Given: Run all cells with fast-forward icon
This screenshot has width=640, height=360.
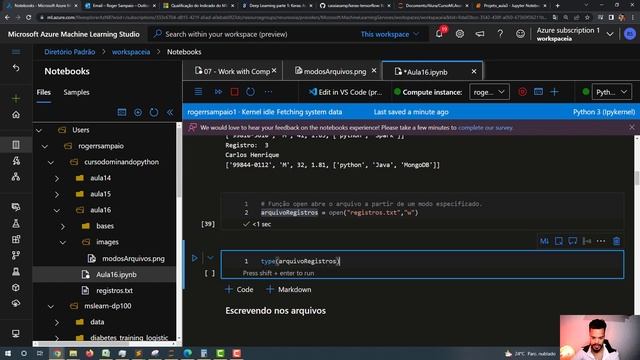Looking at the screenshot, I should [218, 92].
